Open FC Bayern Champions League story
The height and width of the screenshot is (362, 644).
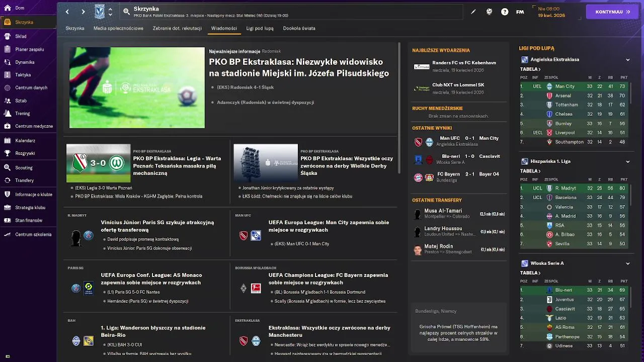point(328,279)
